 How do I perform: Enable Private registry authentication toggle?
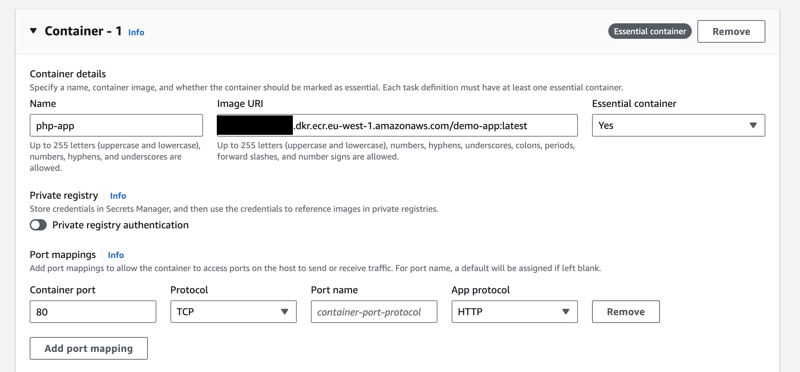pos(38,225)
